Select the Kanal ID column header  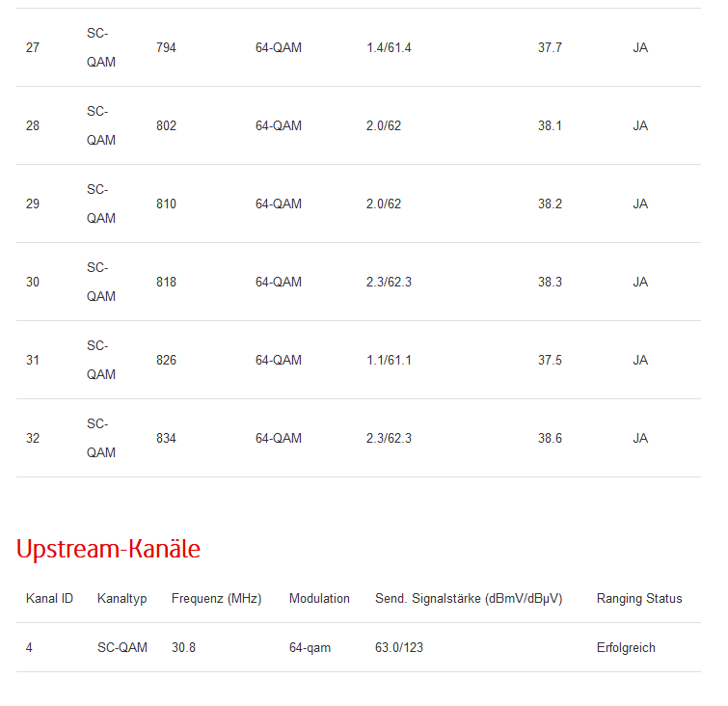pos(49,598)
